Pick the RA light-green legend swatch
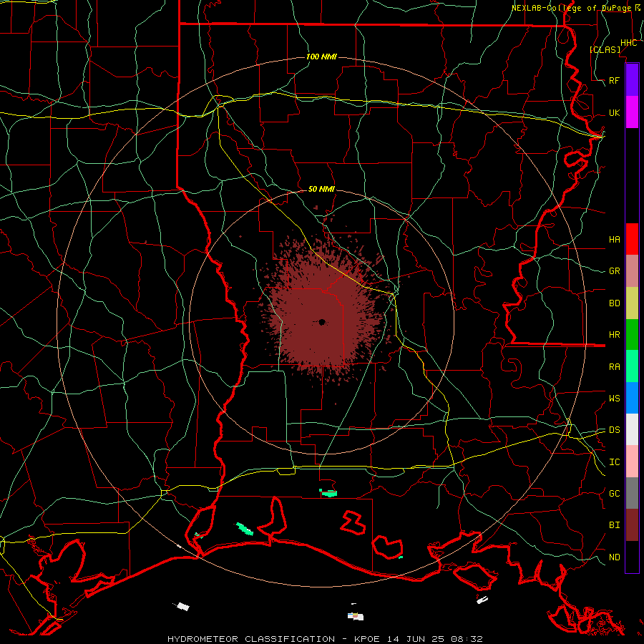This screenshot has width=644, height=644. click(x=632, y=366)
